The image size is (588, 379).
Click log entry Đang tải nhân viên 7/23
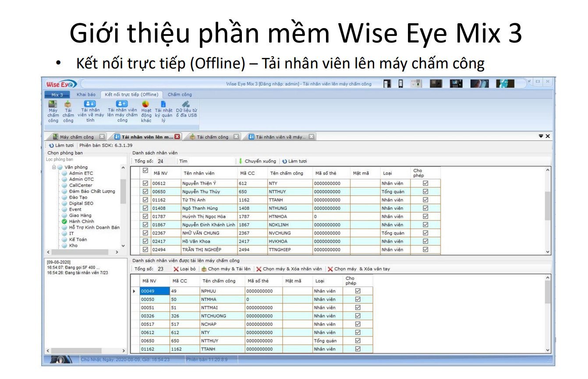coord(78,272)
